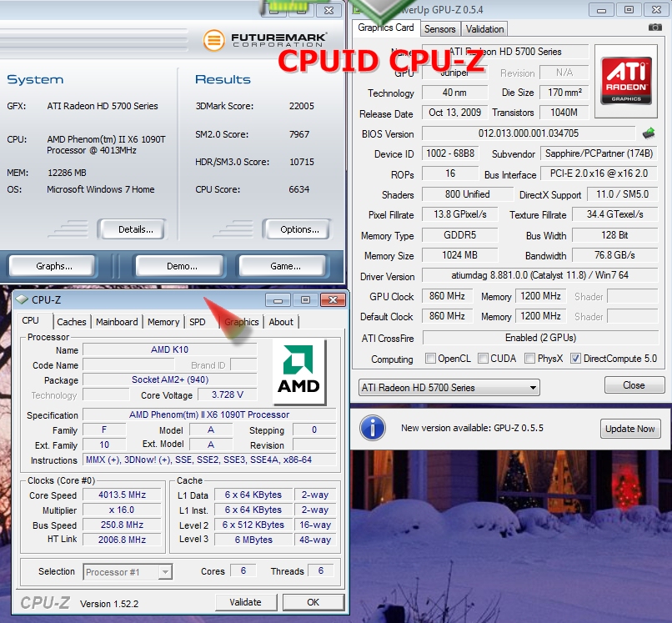This screenshot has width=672, height=623.
Task: Click the Core Speed value 4013.5 MHz
Action: point(122,495)
